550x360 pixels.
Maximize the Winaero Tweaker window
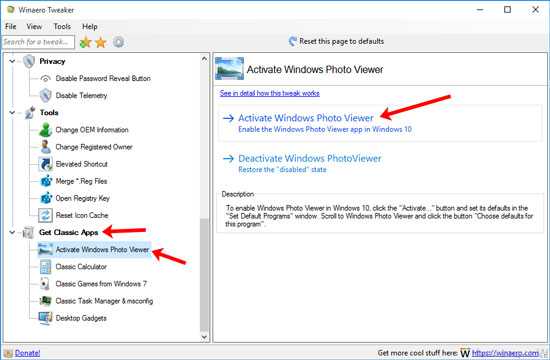point(507,10)
